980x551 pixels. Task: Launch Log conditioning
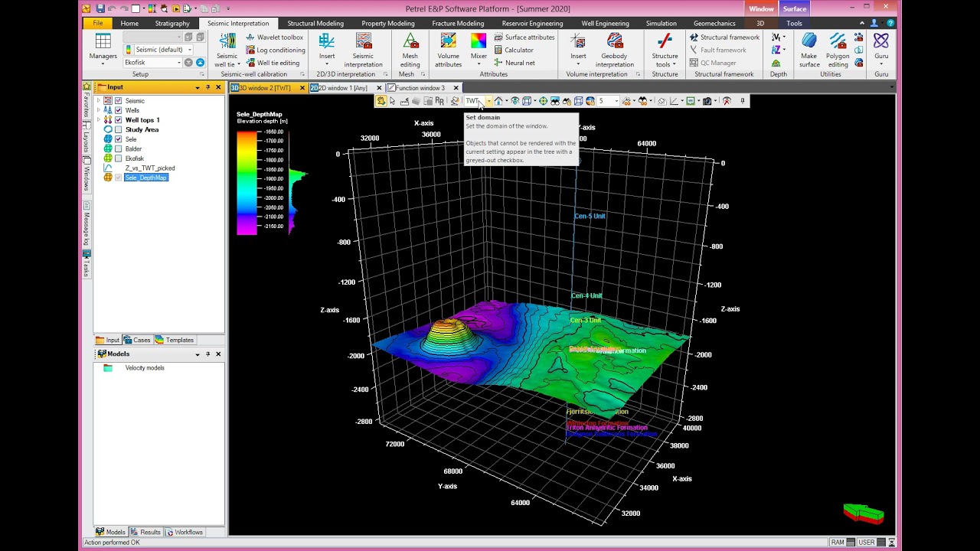tap(276, 50)
